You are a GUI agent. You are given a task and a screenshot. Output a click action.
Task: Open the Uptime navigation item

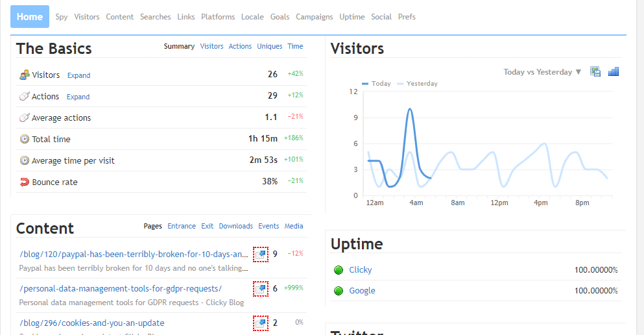coord(352,17)
